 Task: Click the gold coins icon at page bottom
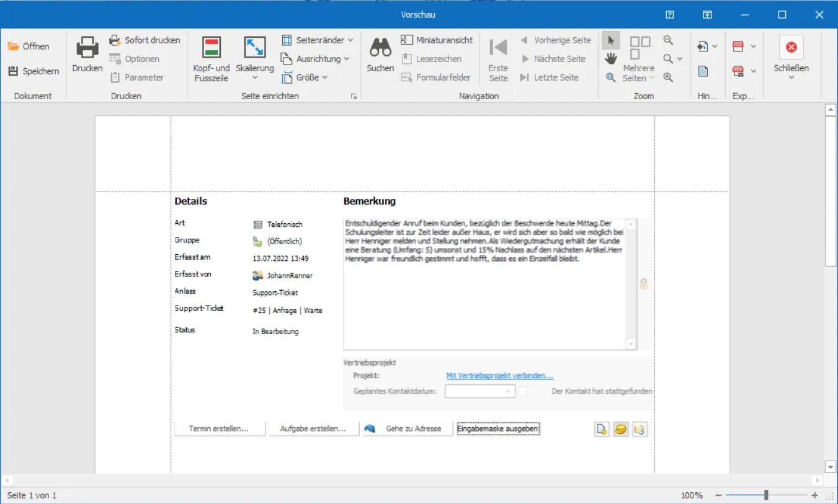click(621, 430)
